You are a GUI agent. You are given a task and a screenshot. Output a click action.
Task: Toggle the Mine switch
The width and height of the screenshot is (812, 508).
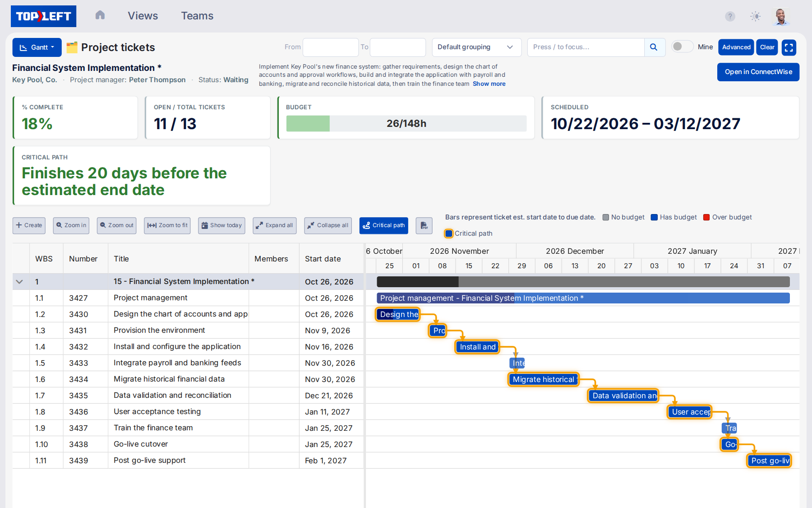[682, 47]
